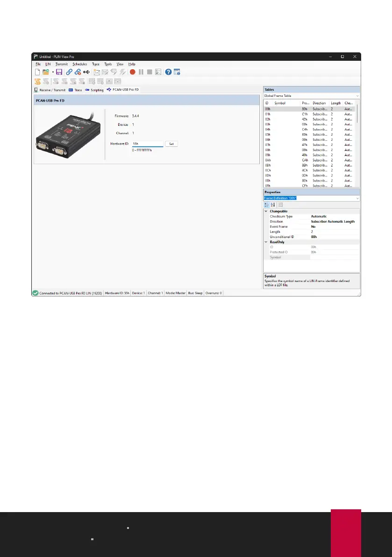
Task: Select the Event Frame property row
Action: pos(312,227)
